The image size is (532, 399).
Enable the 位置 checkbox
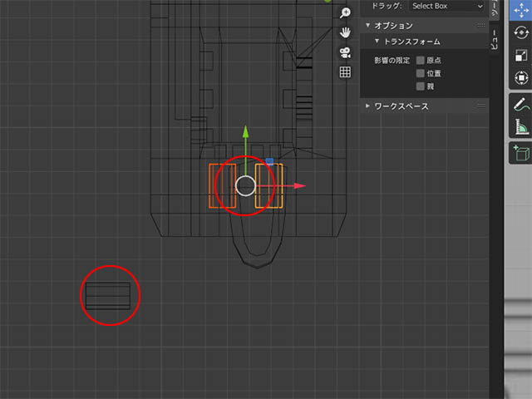click(421, 73)
